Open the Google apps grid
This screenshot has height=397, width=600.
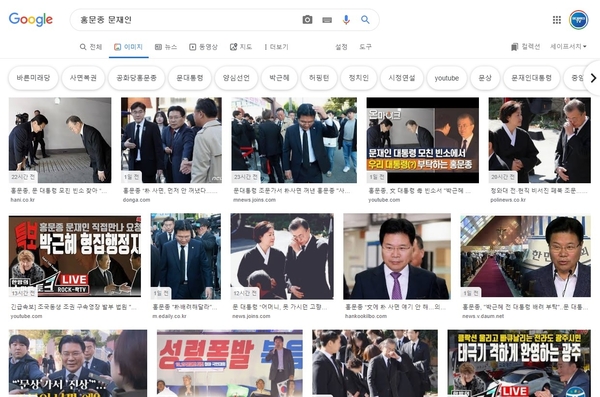[557, 20]
